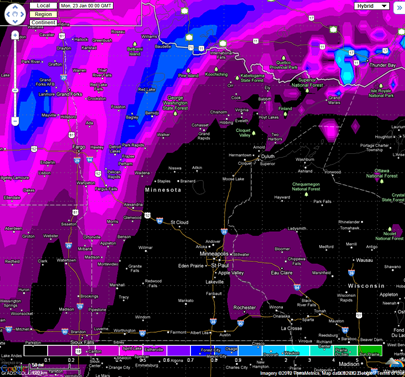This screenshot has width=405, height=377.
Task: Pan the map right with the right arrow
Action: [x=22, y=14]
